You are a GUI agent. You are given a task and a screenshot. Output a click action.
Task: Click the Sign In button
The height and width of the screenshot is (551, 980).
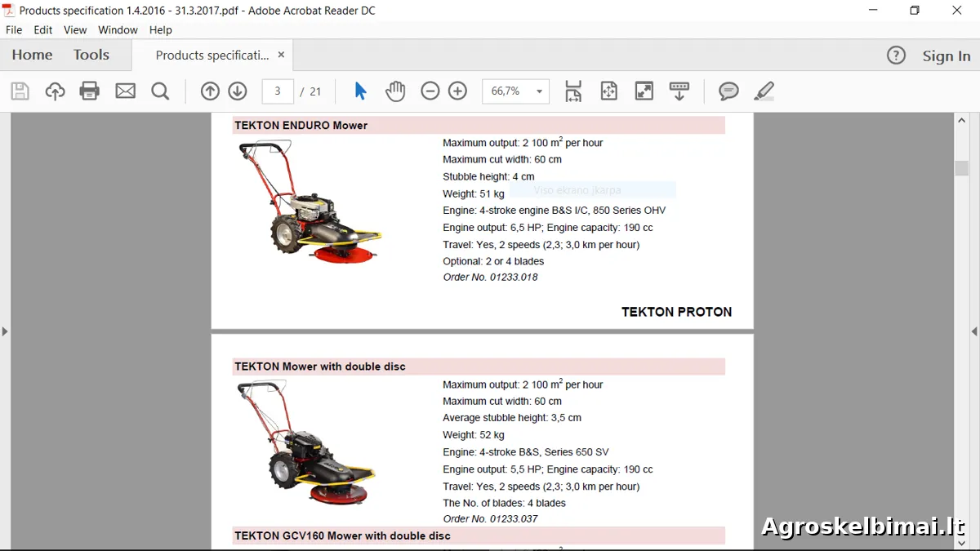[947, 56]
